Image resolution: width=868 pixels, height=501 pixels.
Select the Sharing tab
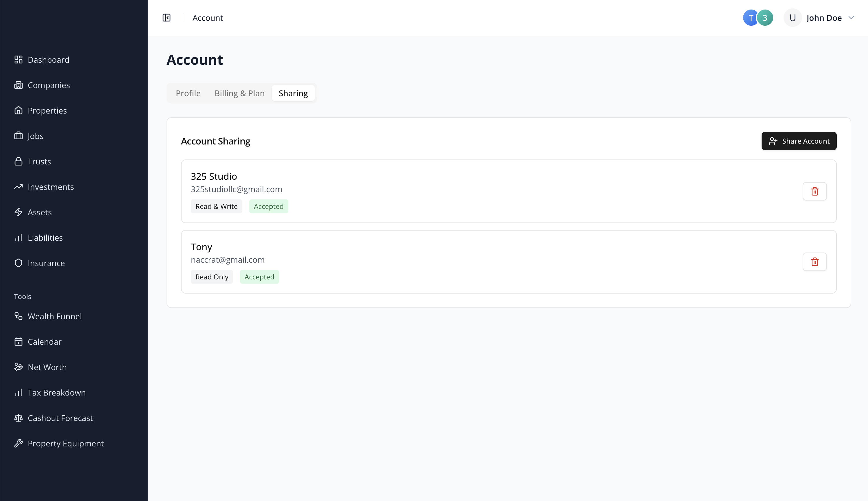tap(293, 93)
